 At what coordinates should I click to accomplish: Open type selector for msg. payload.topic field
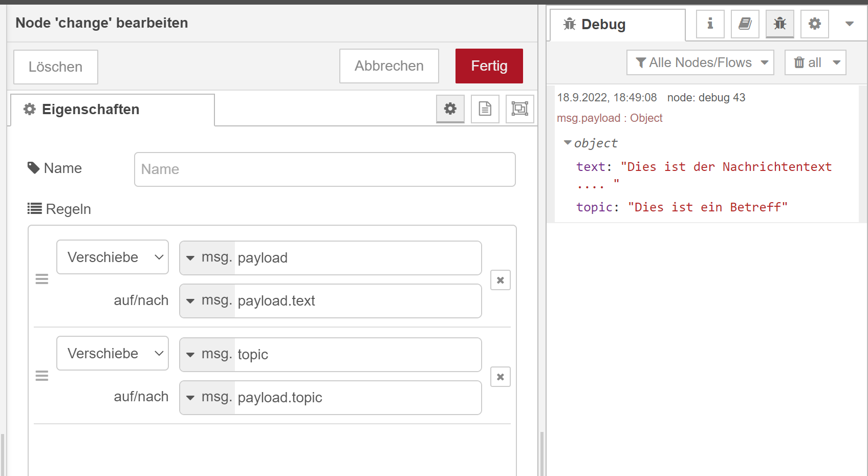click(208, 397)
